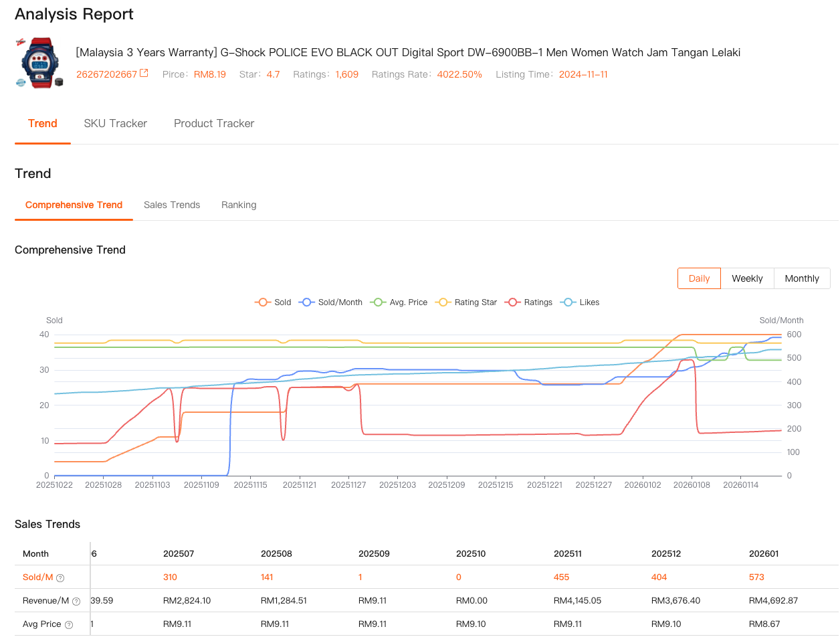Click the Sold/M help question icon
840x637 pixels.
tap(60, 577)
